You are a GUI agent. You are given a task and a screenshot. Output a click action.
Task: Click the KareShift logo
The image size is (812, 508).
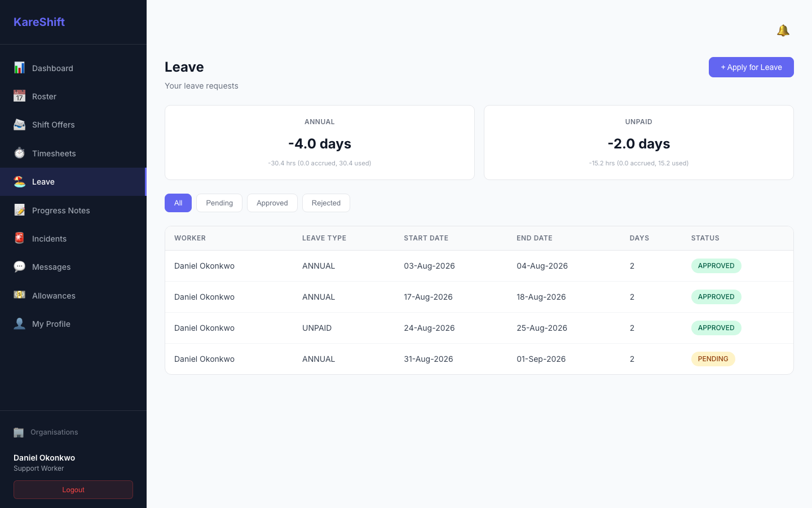[39, 22]
